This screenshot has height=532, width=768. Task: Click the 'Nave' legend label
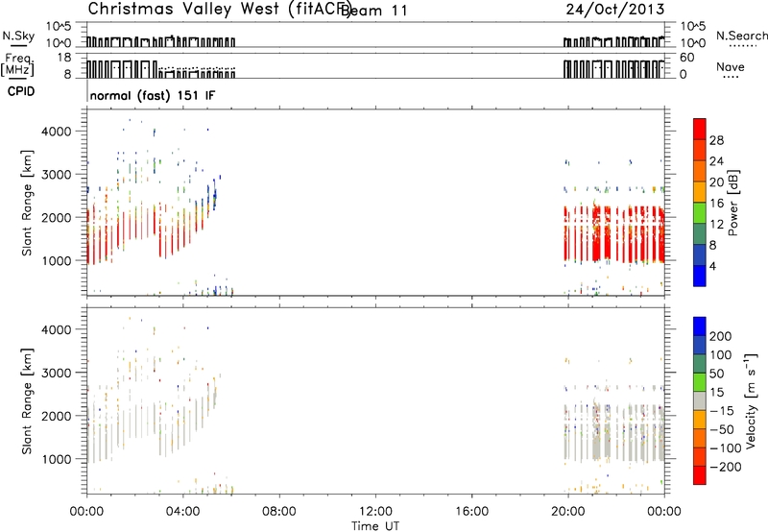(731, 66)
